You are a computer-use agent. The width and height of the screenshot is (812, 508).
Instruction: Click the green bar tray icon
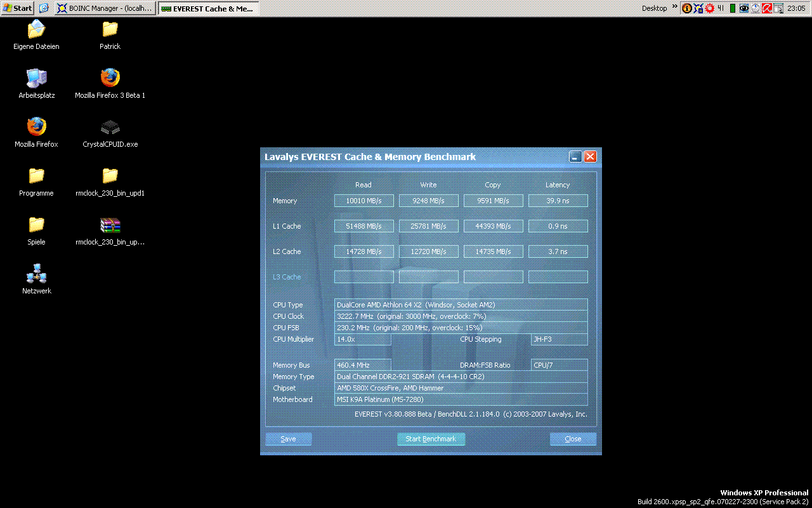click(733, 8)
